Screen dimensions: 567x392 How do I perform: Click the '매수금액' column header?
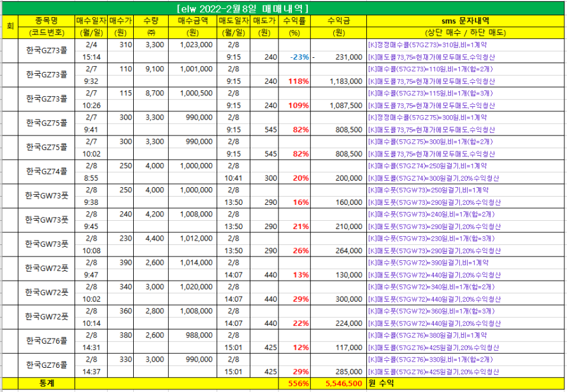[193, 20]
